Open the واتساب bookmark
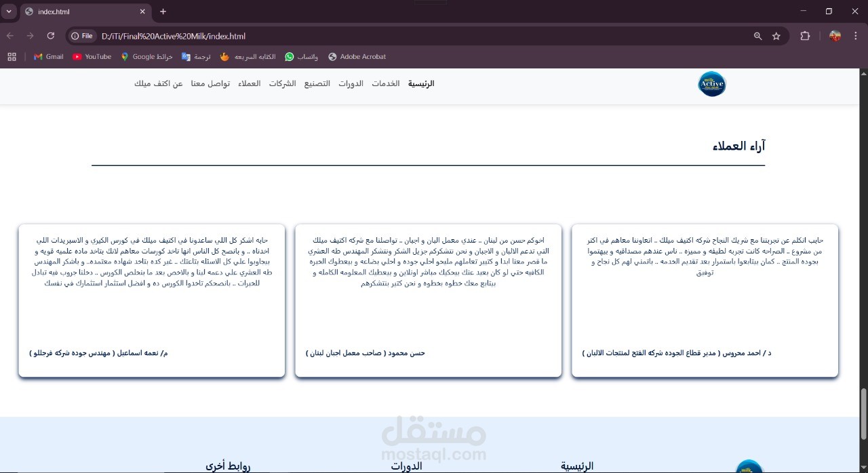 click(301, 57)
